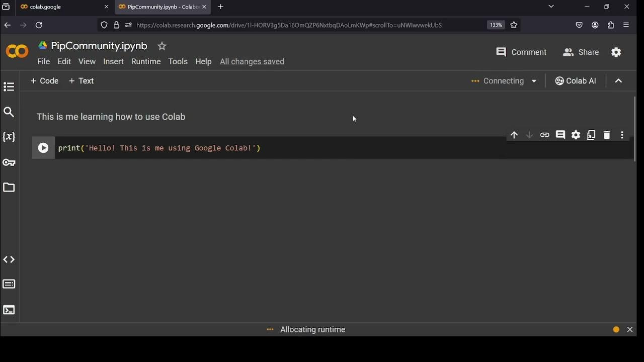Open the Comment panel

point(521,52)
